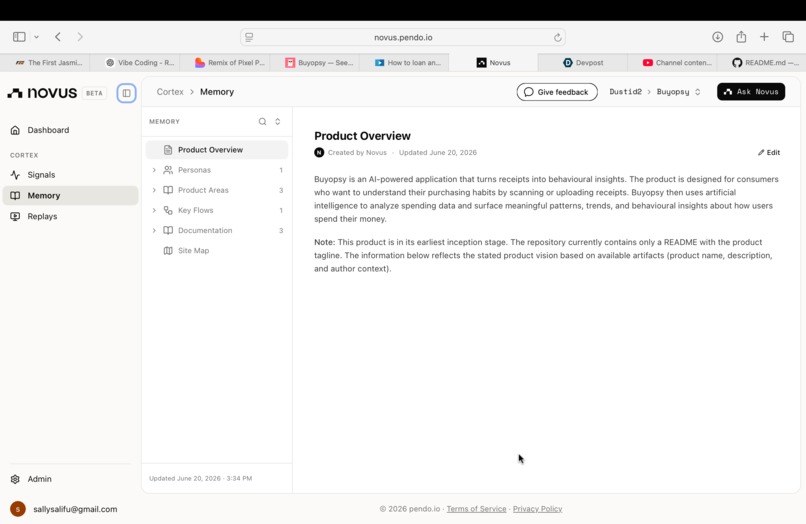Switch to the README.md GitHub tab
The width and height of the screenshot is (806, 524).
pos(762,63)
